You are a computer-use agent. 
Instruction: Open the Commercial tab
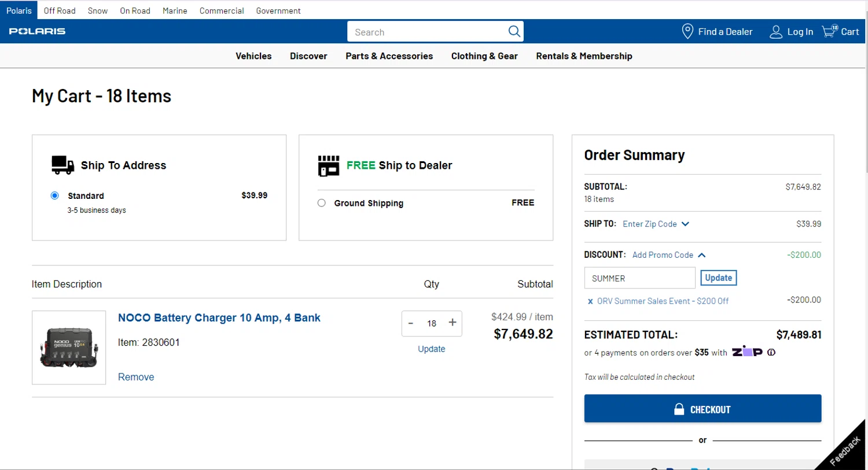(222, 10)
